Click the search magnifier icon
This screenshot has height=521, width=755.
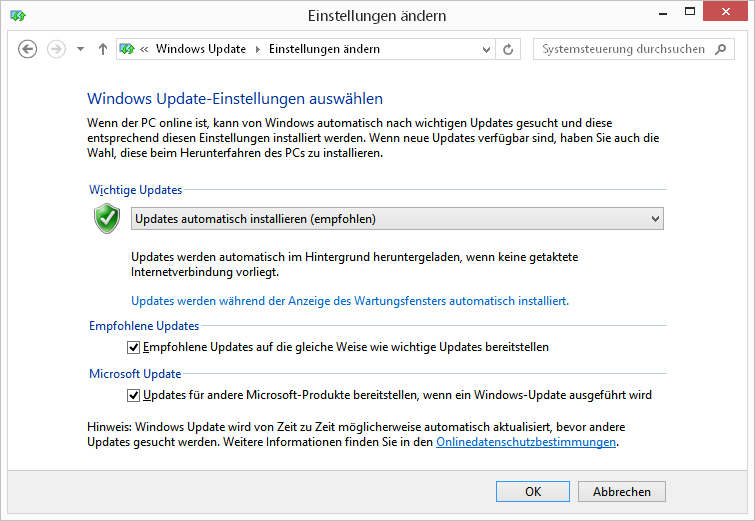(x=722, y=49)
